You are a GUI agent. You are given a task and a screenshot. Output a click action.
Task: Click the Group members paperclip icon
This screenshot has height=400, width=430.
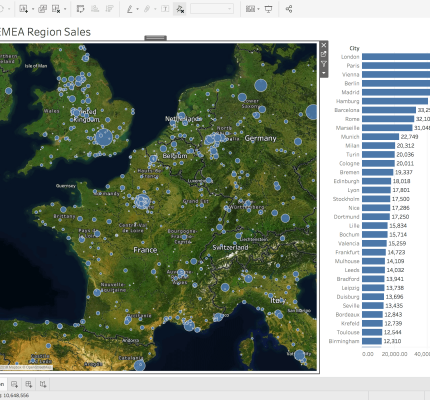(x=147, y=9)
